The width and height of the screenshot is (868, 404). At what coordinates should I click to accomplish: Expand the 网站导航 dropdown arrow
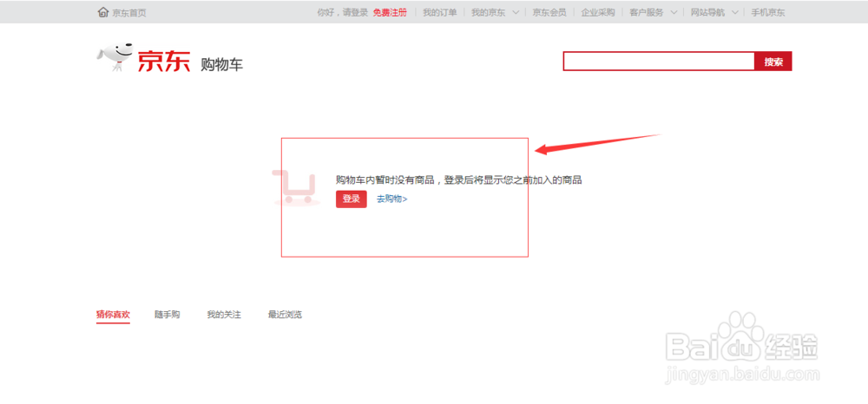[734, 12]
